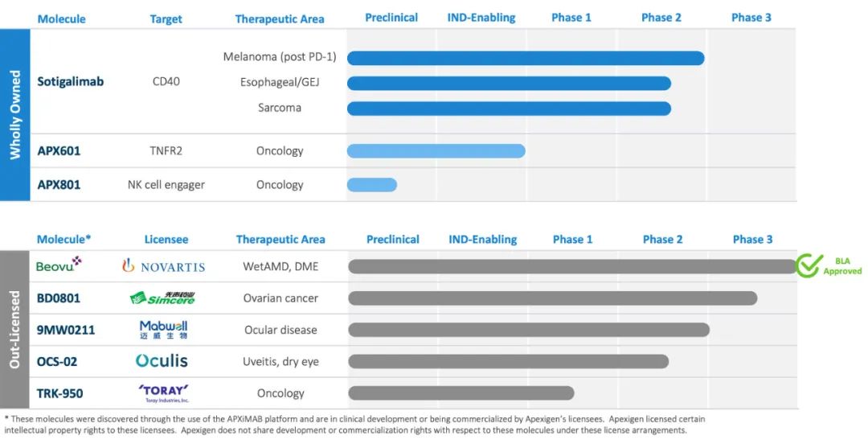Click the TRK-950 molecule name
The height and width of the screenshot is (448, 868).
click(x=60, y=393)
